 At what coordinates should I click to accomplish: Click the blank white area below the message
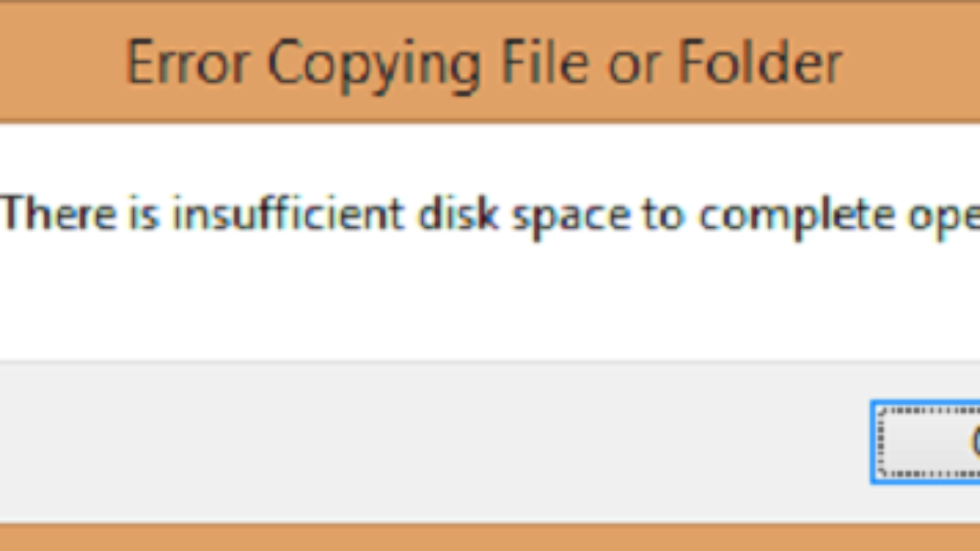490,310
